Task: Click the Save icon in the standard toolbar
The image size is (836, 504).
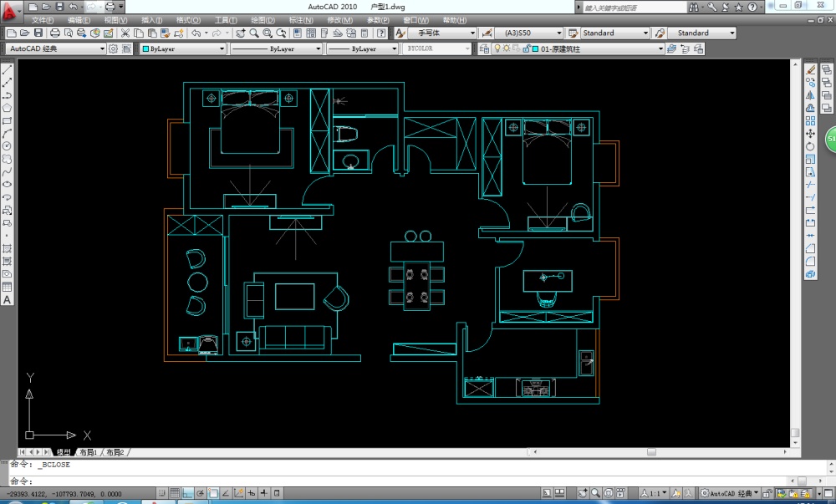Action: (38, 33)
